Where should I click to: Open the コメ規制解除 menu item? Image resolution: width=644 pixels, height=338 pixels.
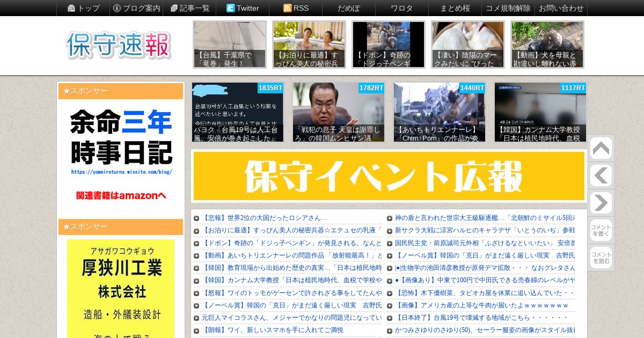coord(508,8)
